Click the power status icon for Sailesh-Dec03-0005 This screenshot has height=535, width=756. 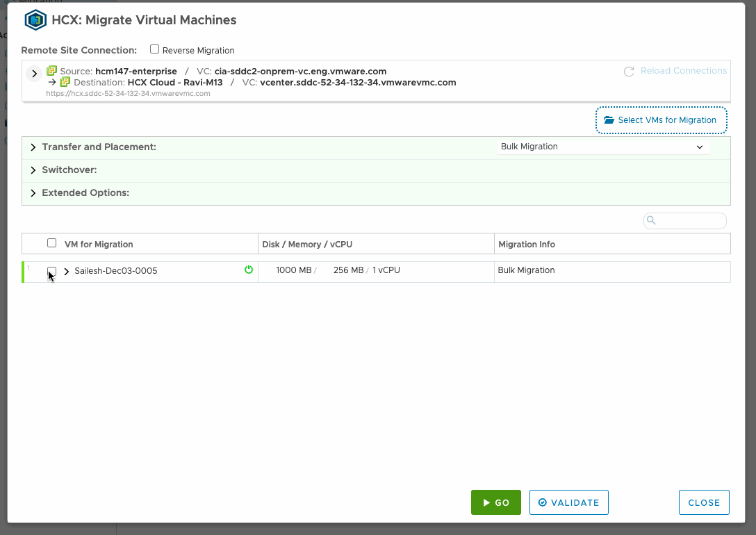coord(249,270)
